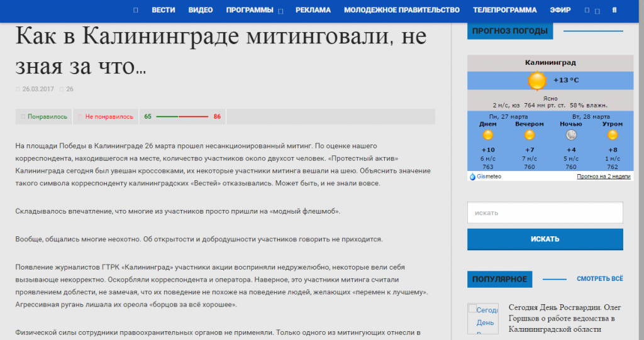Click the sun icon under Утром forecast
Screen dimensions: 644x340
tap(612, 135)
